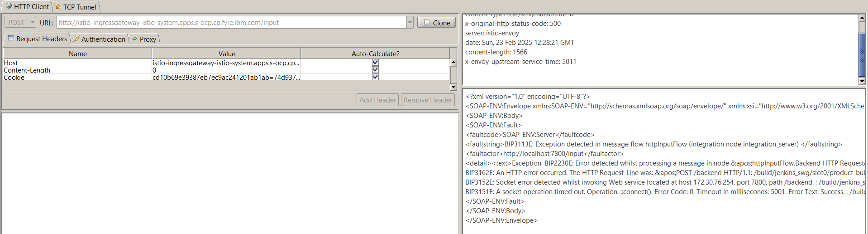Toggle Auto-Calculate checkbox for Content-Length
Image resolution: width=868 pixels, height=234 pixels.
pos(375,69)
